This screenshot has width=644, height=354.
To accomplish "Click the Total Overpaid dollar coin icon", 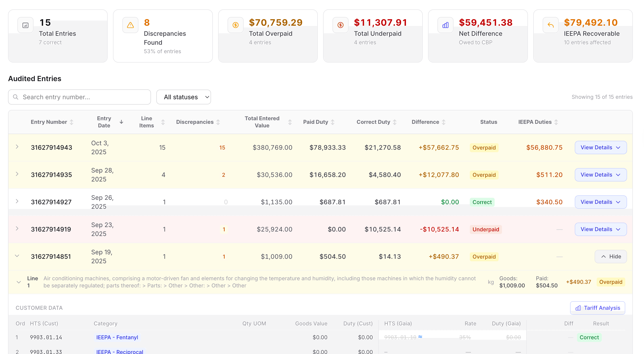I will [x=235, y=25].
